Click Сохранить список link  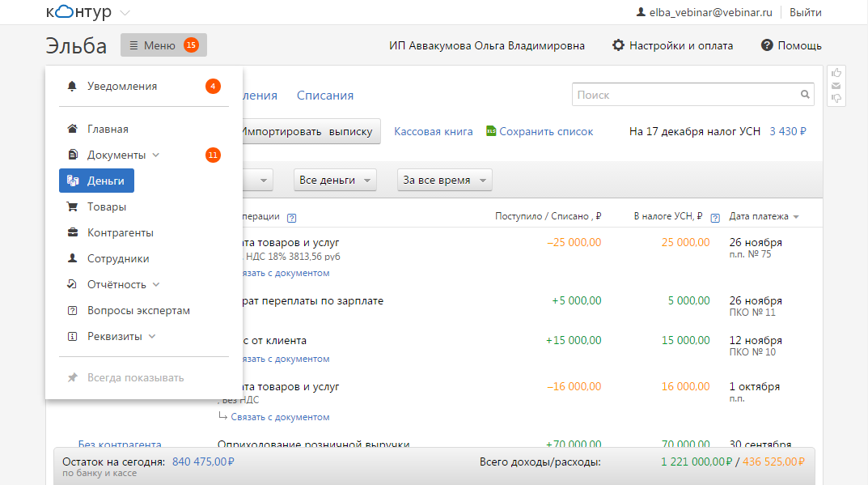pos(546,131)
